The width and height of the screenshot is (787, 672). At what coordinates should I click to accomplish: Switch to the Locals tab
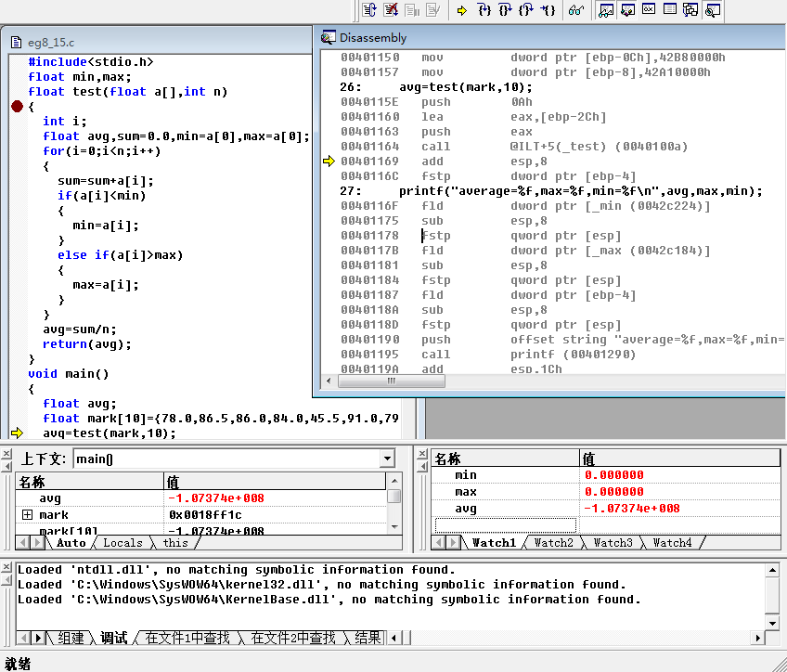(123, 542)
